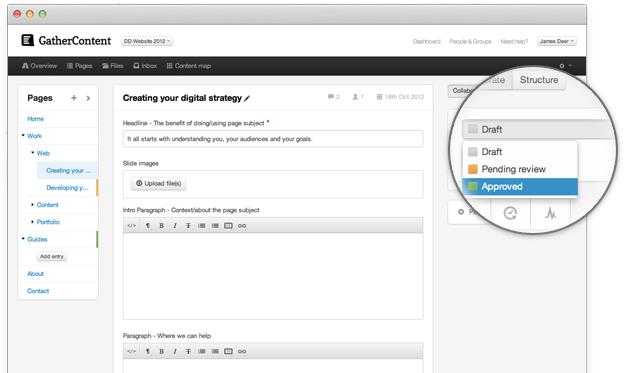Open the assigned people icon showing 1
This screenshot has height=373, width=624.
tap(358, 97)
